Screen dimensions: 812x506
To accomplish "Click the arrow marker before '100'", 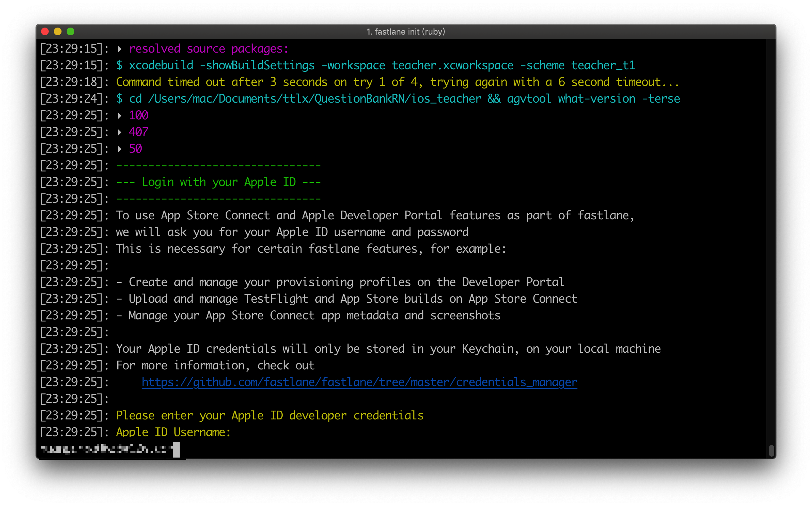I will point(120,115).
